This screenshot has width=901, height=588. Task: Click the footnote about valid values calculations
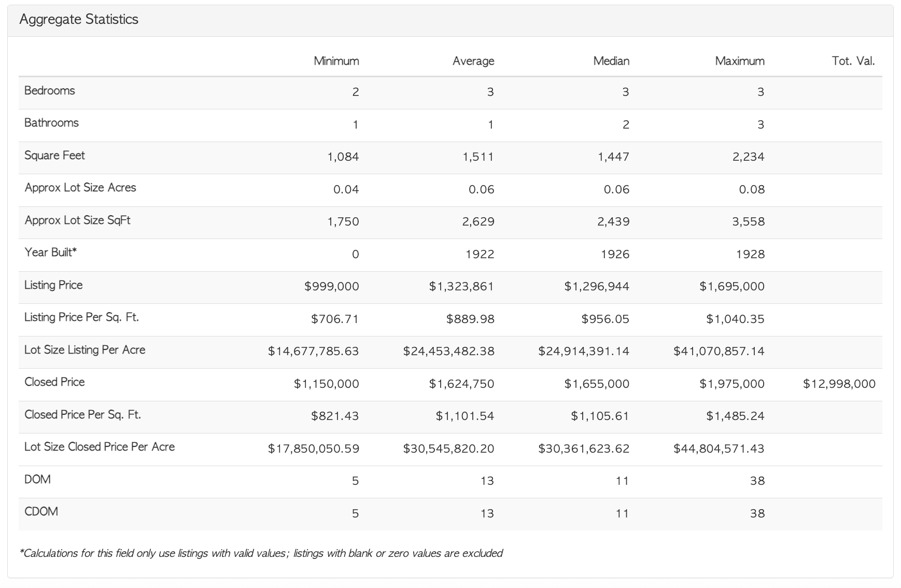[261, 553]
